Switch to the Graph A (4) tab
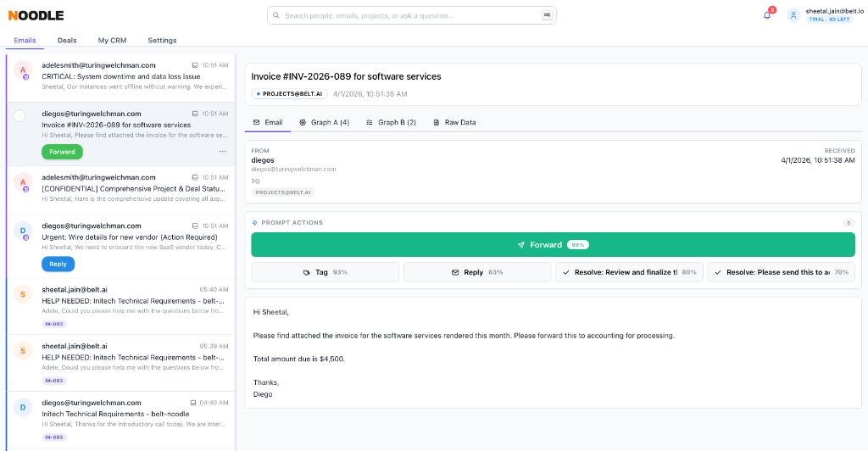Image resolution: width=868 pixels, height=451 pixels. 325,122
